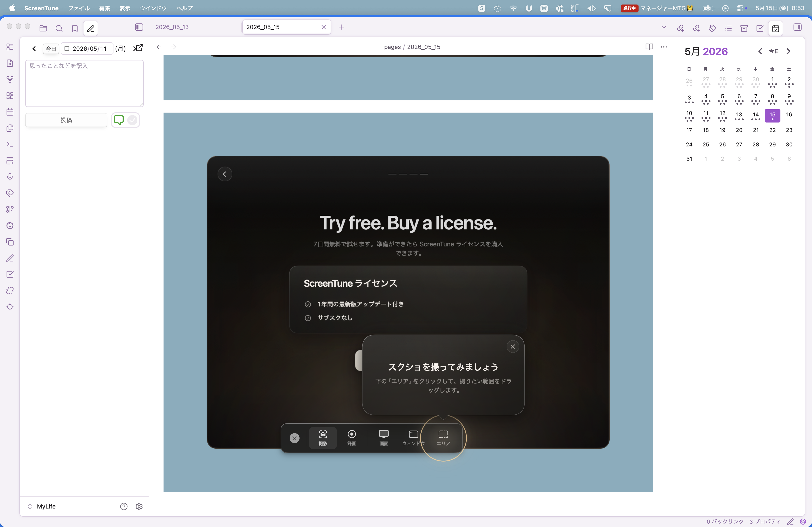This screenshot has width=812, height=527.
Task: Navigate back with the left arrow above the note
Action: (x=159, y=47)
